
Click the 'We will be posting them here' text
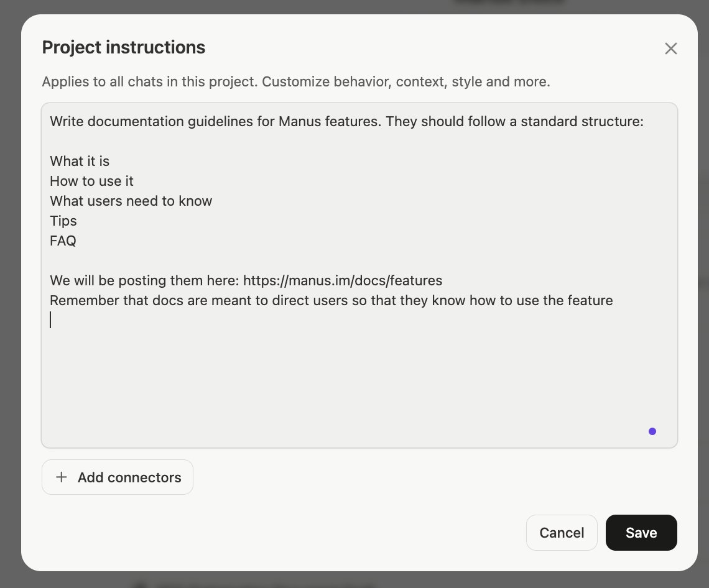pyautogui.click(x=144, y=280)
